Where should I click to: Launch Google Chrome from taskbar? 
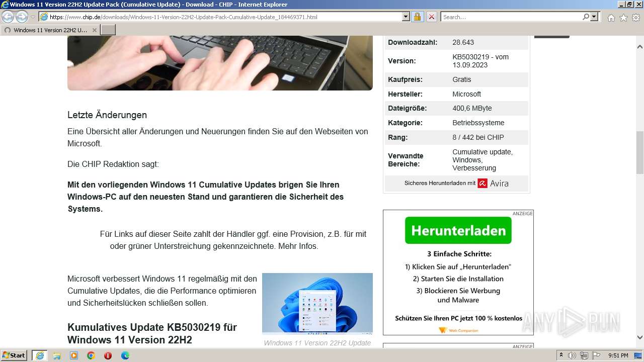(x=91, y=355)
